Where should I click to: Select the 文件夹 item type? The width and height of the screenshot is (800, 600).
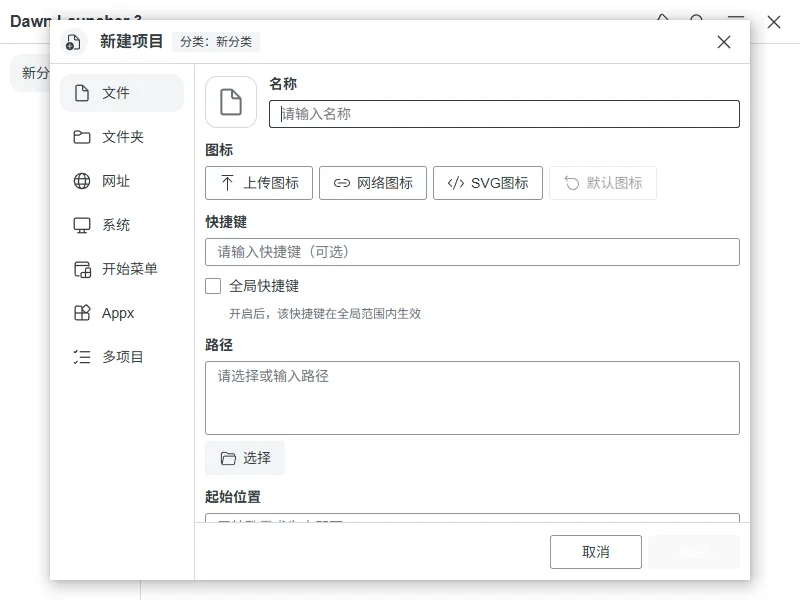(122, 137)
